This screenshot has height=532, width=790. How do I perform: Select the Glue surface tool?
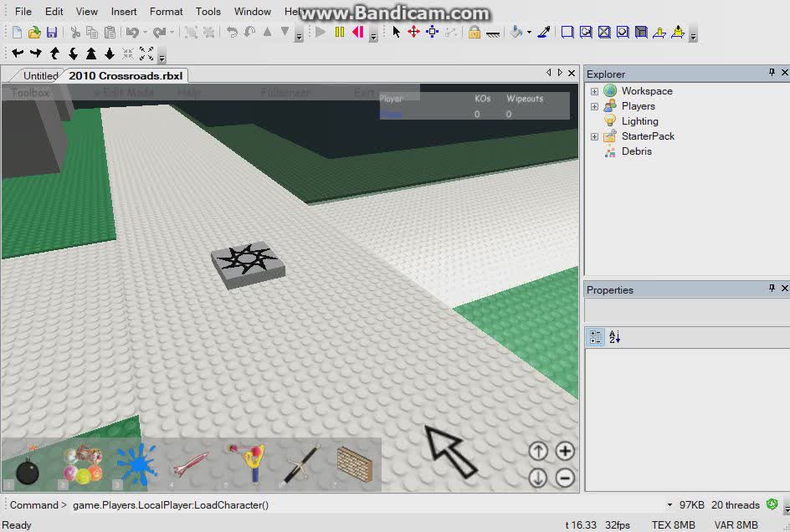(x=586, y=33)
